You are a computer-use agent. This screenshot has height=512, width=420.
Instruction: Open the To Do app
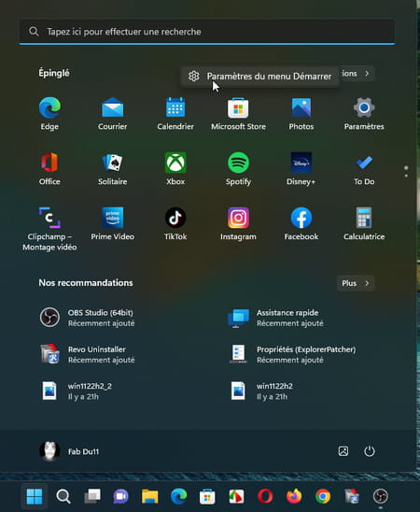364,169
